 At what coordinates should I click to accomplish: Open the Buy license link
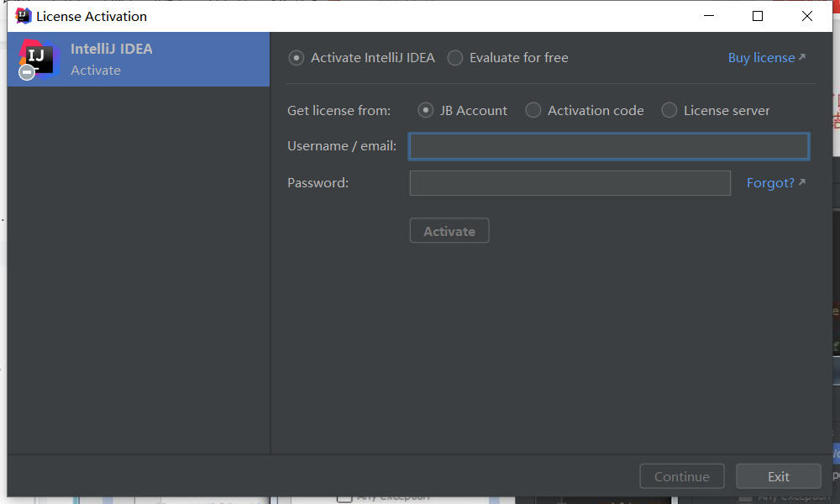pos(761,58)
